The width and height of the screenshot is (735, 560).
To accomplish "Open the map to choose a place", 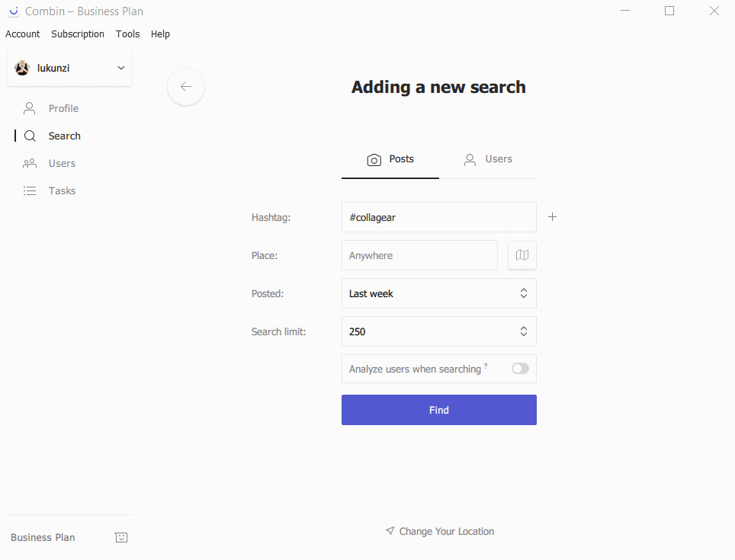I will (x=522, y=255).
